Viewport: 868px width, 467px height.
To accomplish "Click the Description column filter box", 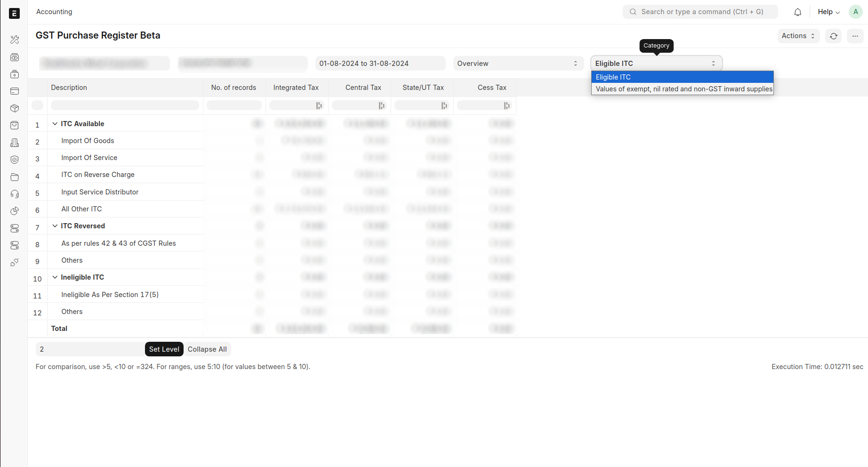I will (125, 105).
